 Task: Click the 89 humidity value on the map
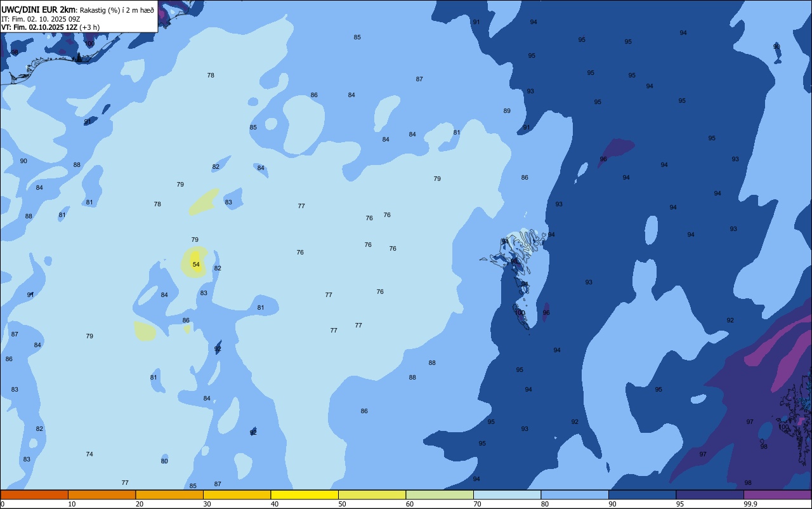tap(507, 111)
